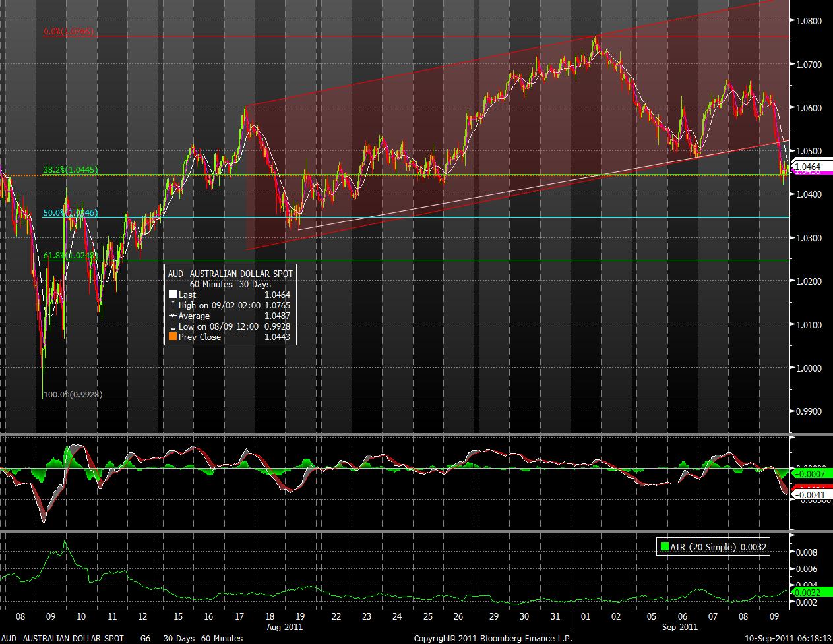Image resolution: width=833 pixels, height=644 pixels.
Task: Click the High marker icon in legend
Action: pyautogui.click(x=173, y=306)
